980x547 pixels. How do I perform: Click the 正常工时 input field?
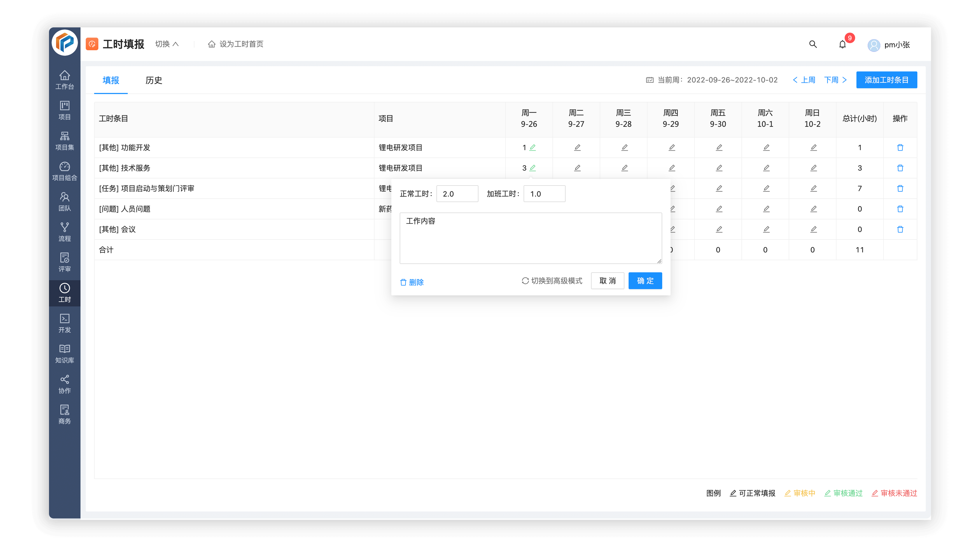tap(457, 194)
